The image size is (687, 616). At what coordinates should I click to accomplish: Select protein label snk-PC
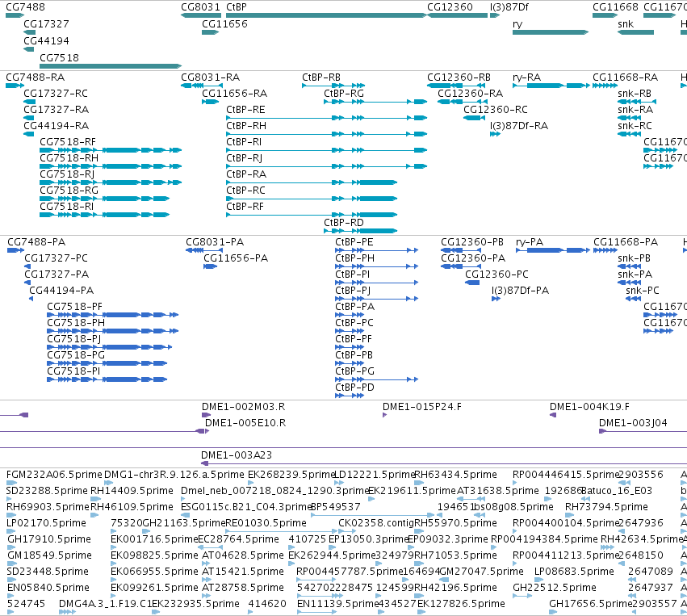click(643, 291)
